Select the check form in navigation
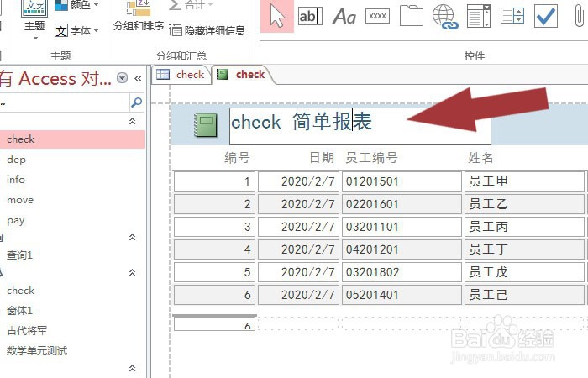 (x=72, y=291)
